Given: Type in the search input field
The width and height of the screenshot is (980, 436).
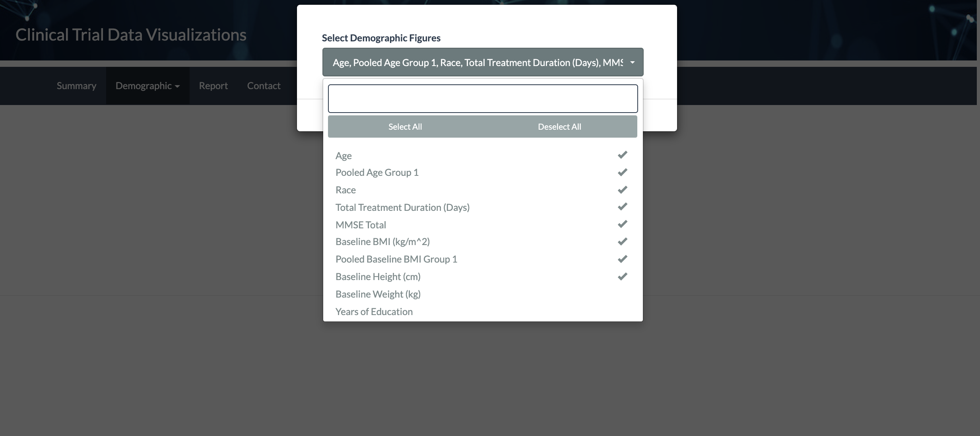Looking at the screenshot, I should point(483,98).
